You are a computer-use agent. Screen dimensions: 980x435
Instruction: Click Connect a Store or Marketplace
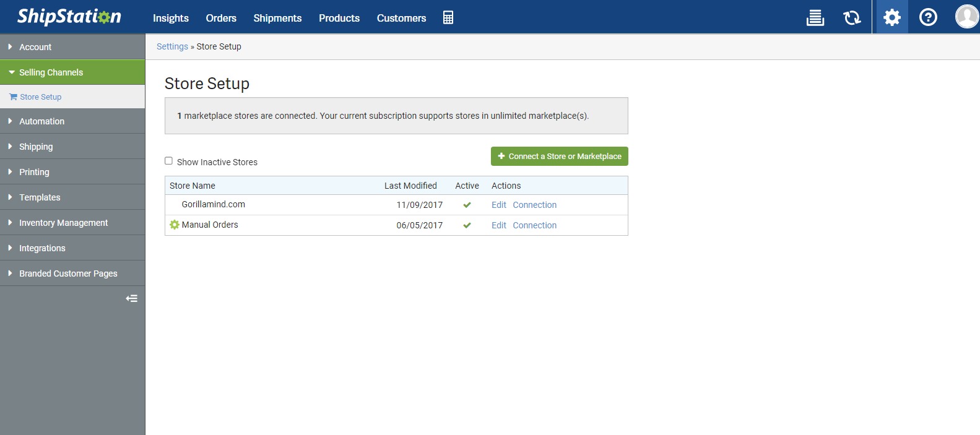(559, 157)
